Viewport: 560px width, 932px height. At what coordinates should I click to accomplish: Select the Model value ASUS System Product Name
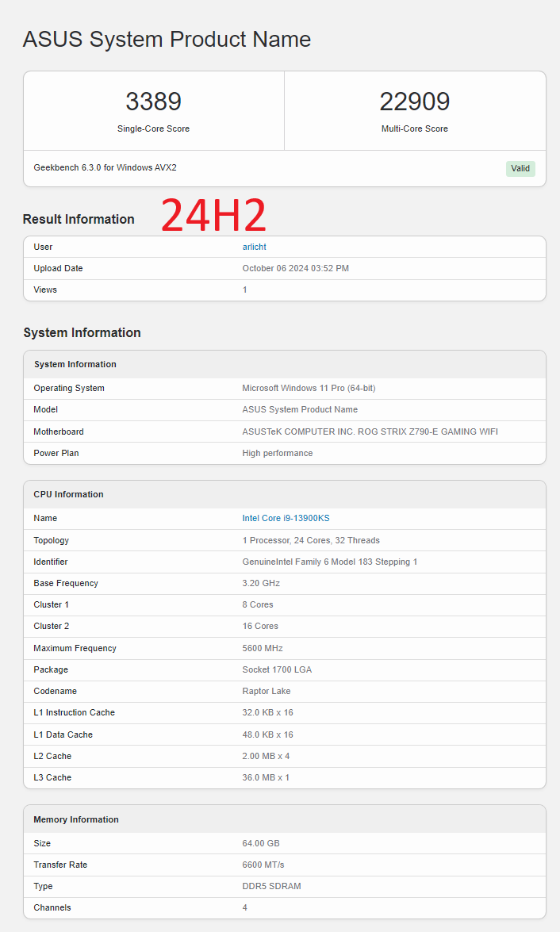[300, 409]
